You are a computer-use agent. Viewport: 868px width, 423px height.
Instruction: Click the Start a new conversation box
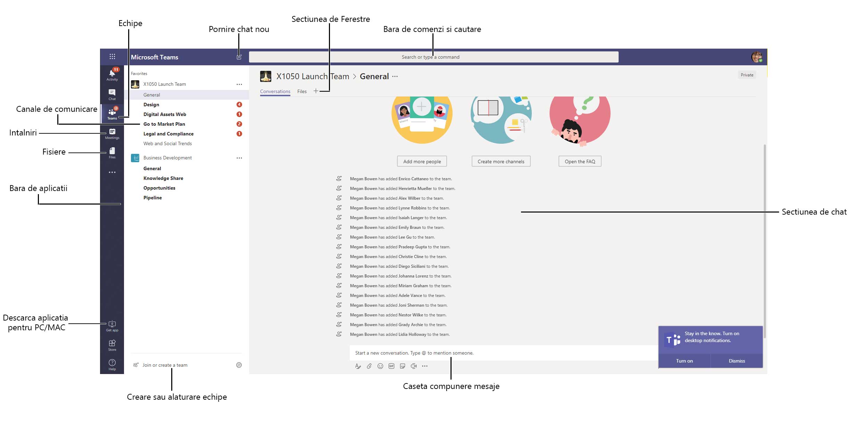click(x=504, y=353)
